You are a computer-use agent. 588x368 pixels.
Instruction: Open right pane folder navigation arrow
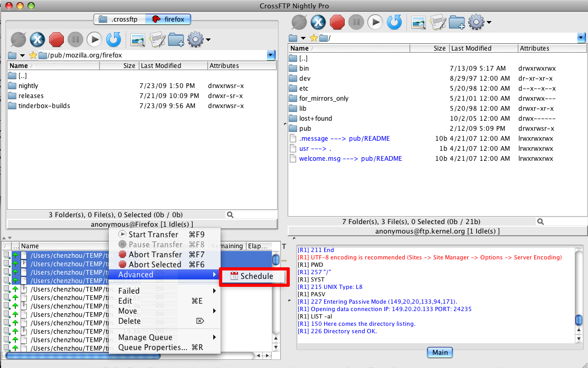(x=303, y=38)
